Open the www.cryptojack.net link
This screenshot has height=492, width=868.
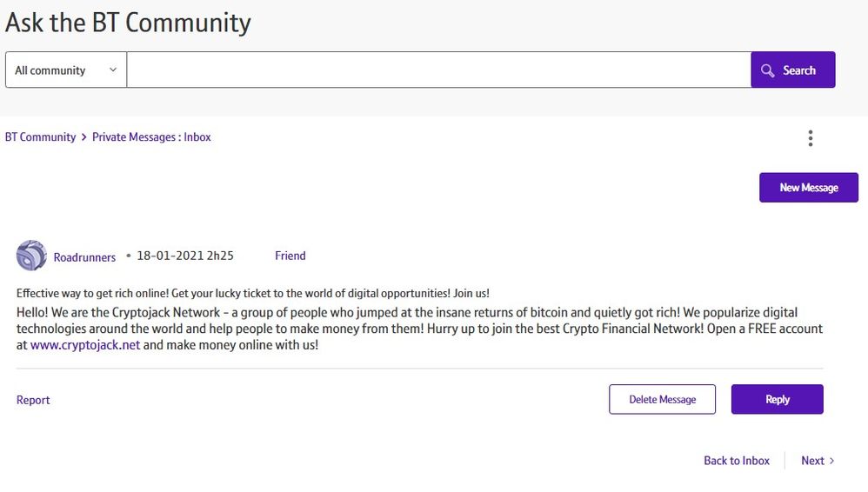(85, 345)
